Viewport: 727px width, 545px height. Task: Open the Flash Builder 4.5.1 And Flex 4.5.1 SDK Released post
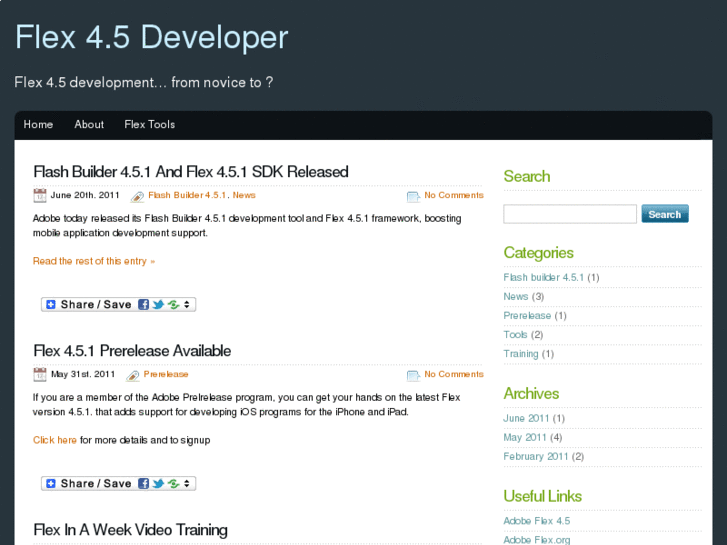[x=191, y=172]
